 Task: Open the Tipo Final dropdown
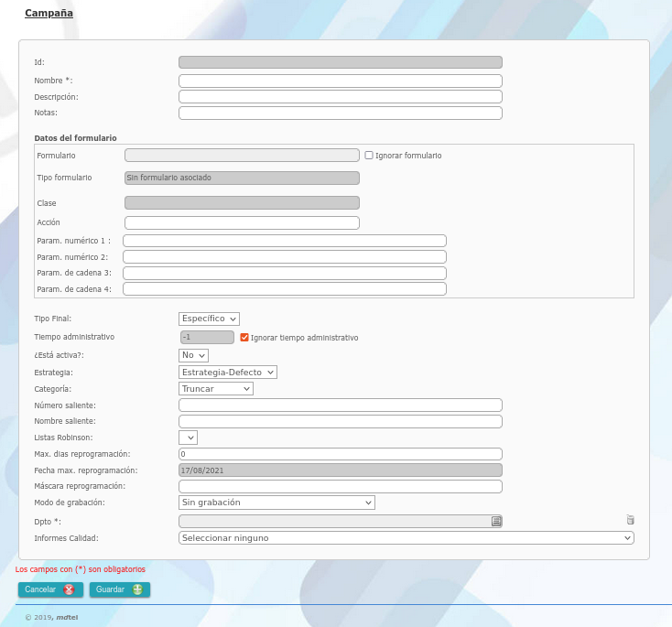pyautogui.click(x=209, y=319)
